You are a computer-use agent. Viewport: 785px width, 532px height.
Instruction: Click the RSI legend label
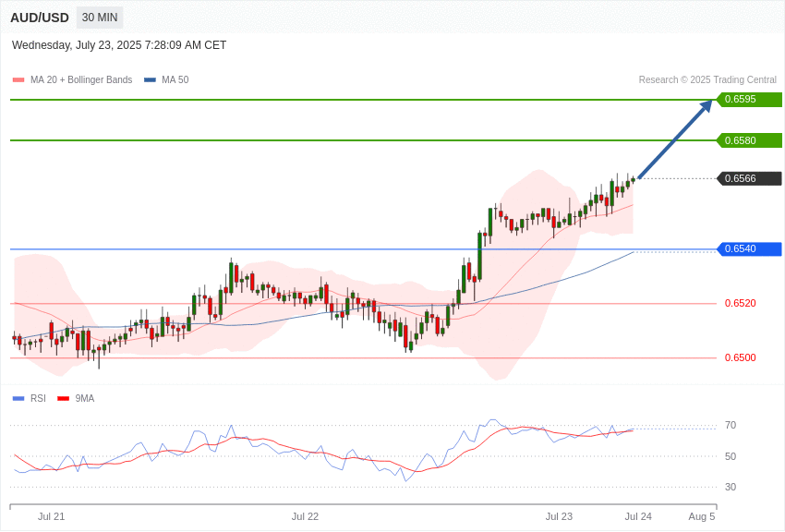38,399
